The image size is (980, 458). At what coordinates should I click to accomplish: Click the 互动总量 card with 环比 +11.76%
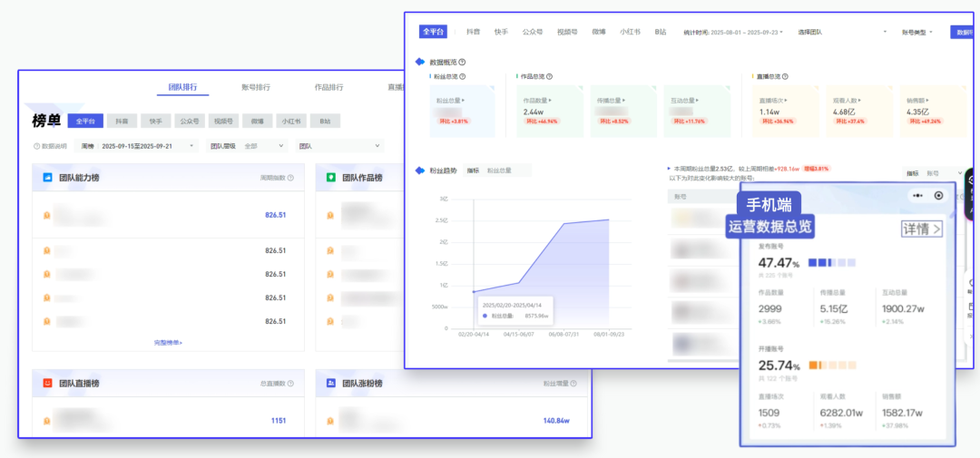pyautogui.click(x=697, y=112)
